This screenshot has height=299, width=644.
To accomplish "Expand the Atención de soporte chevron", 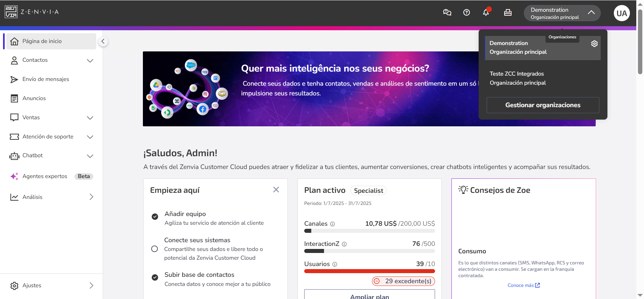I will pos(90,137).
